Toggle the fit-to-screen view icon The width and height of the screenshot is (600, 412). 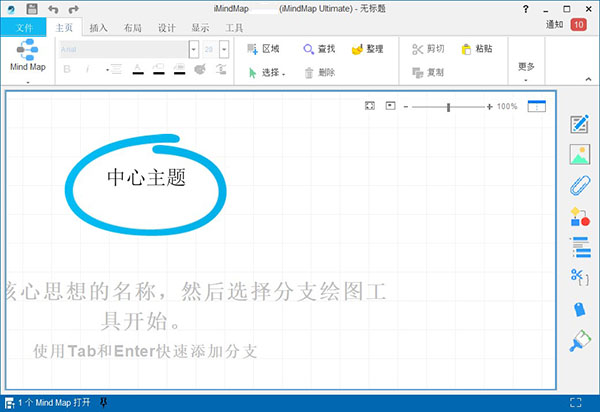point(369,105)
